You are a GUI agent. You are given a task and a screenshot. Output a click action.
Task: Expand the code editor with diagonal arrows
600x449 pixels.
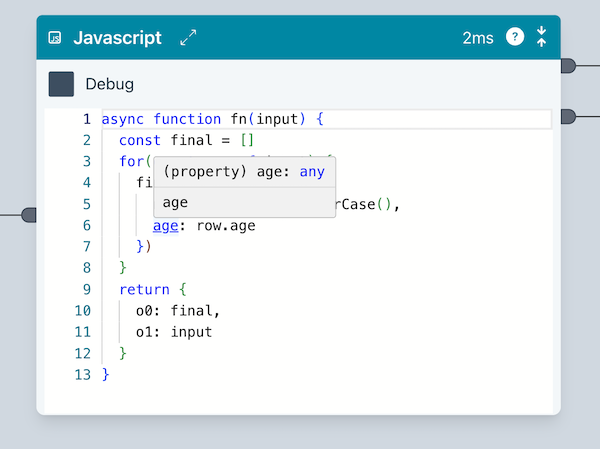188,38
